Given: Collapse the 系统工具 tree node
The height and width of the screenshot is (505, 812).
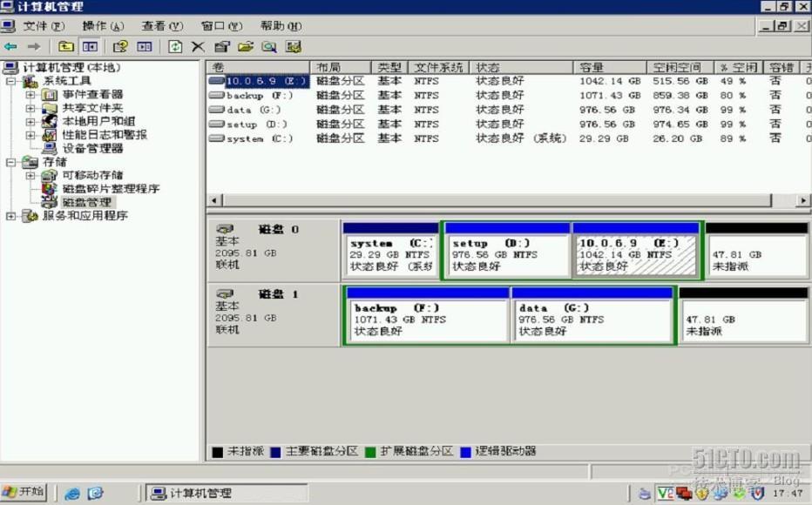Looking at the screenshot, I should pos(10,81).
